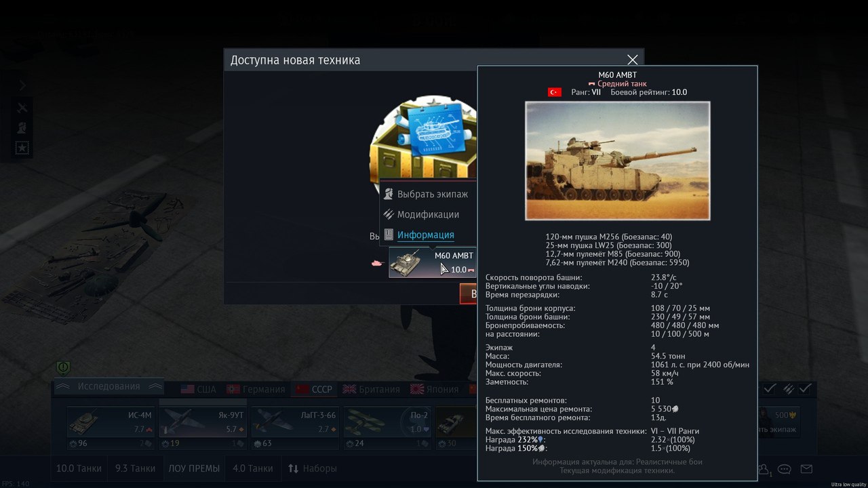Open the chat speech bubble icon
The height and width of the screenshot is (488, 868).
785,469
